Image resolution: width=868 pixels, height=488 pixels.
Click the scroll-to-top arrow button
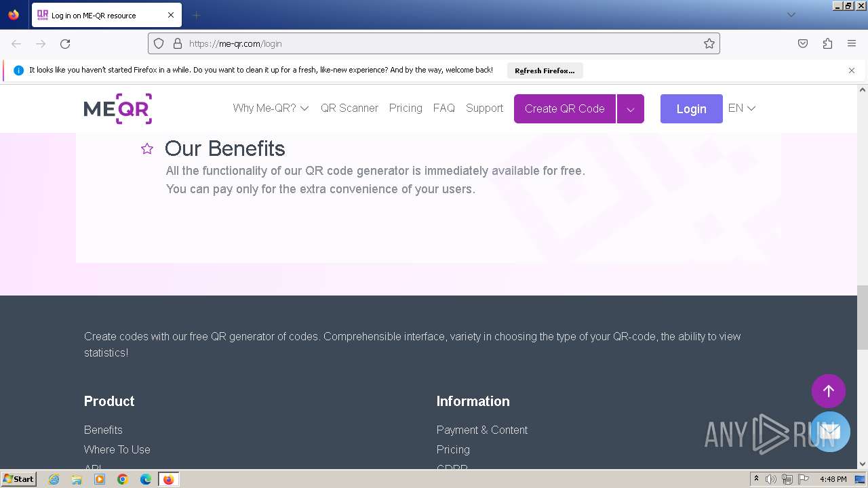[x=829, y=391]
